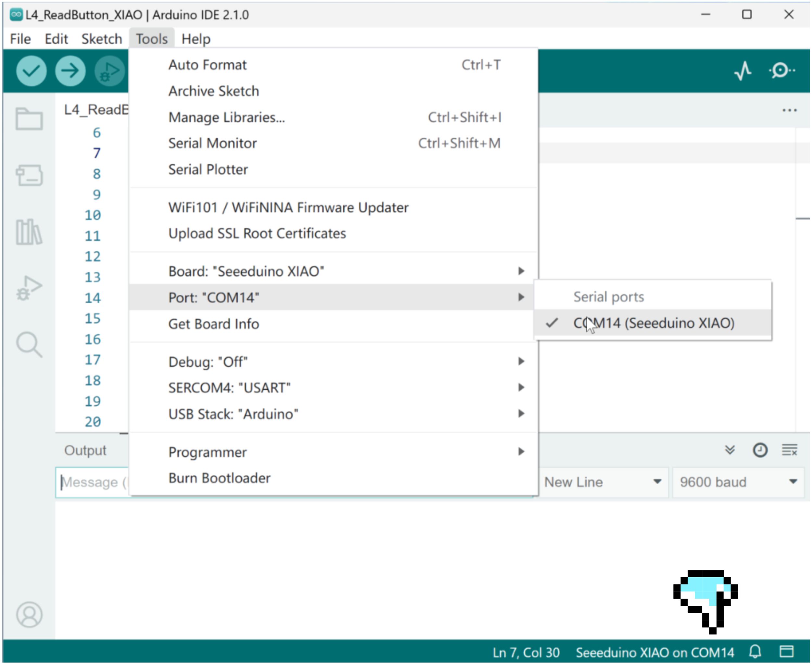The image size is (812, 664).
Task: Choose Upload SSL Root Certificates
Action: [x=333, y=233]
